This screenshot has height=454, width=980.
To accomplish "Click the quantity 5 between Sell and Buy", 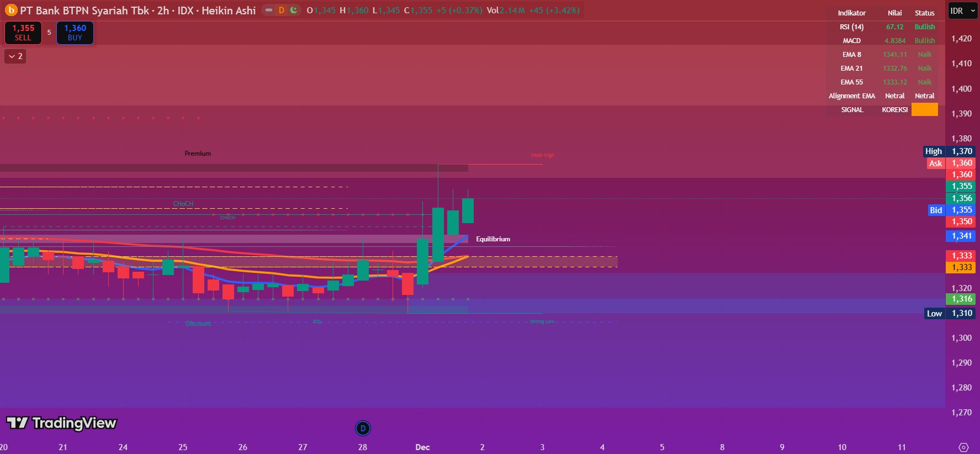I will 49,33.
